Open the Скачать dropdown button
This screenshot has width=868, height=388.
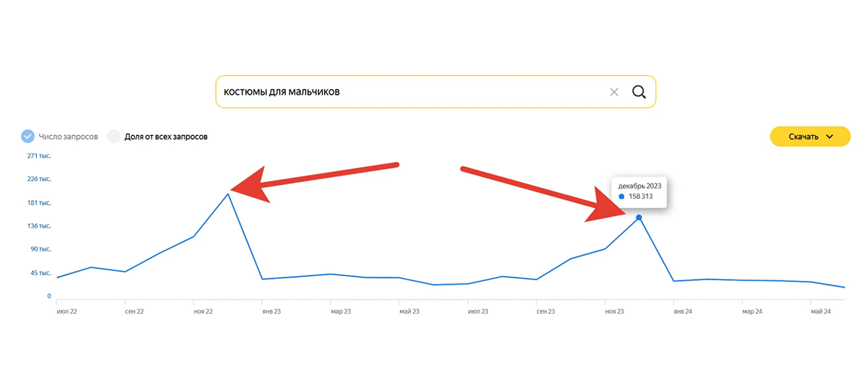(810, 137)
